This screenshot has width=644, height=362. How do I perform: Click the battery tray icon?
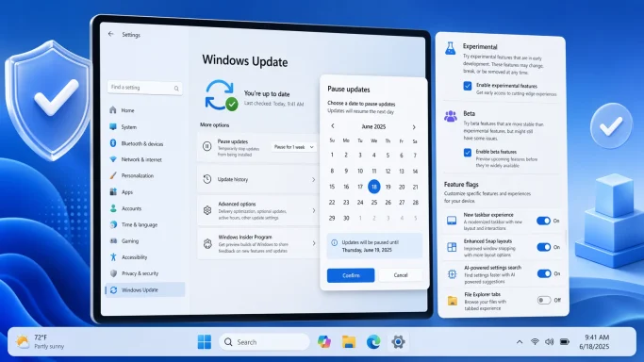(565, 341)
